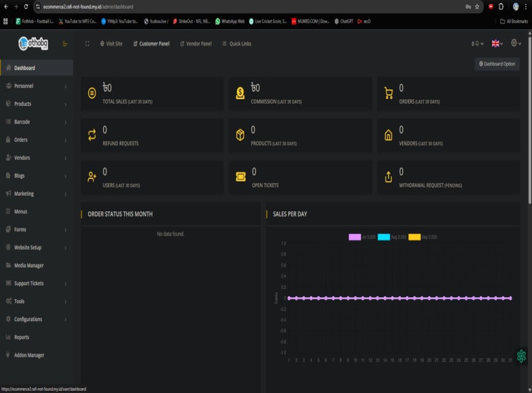Toggle the Jul 2025 chart series

click(355, 237)
